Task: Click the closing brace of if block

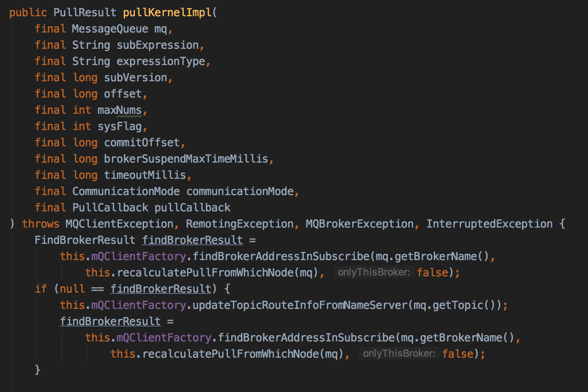Action: tap(38, 370)
